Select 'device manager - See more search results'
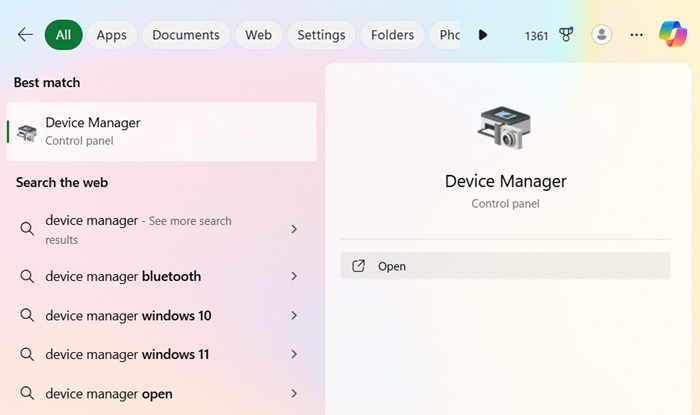The image size is (700, 415). pyautogui.click(x=162, y=229)
